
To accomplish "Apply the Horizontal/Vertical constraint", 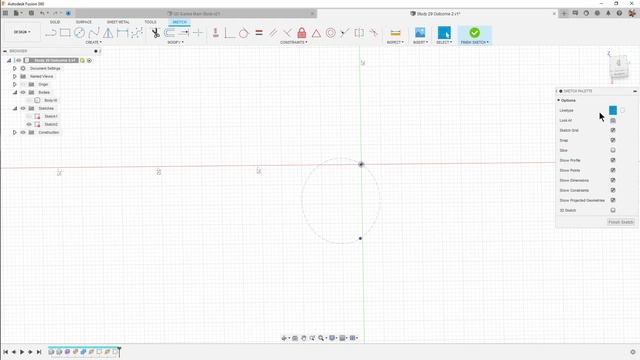I will click(216, 33).
